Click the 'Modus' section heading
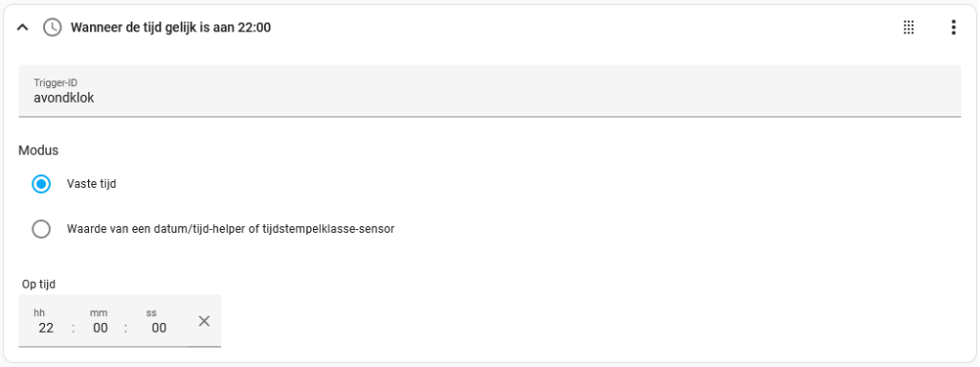Viewport: 980px width, 367px height. (38, 150)
